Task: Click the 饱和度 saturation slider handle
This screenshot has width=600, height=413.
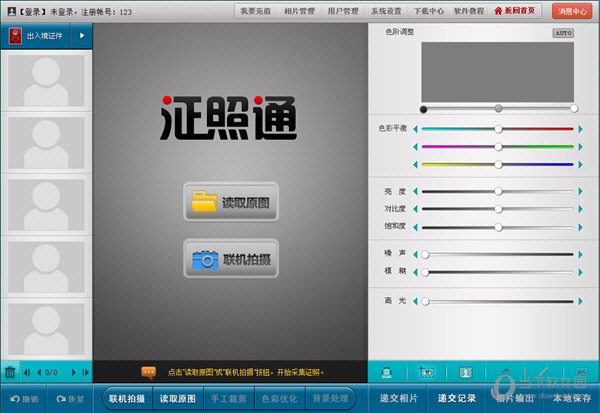Action: pyautogui.click(x=498, y=227)
